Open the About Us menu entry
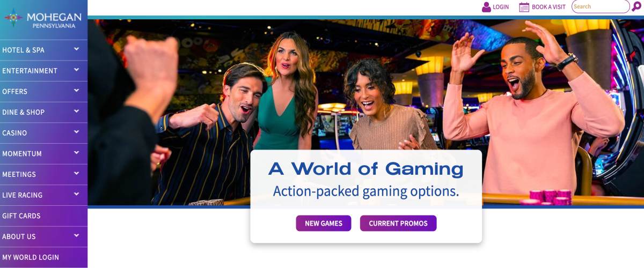Screen dimensions: 644x268 pyautogui.click(x=43, y=236)
